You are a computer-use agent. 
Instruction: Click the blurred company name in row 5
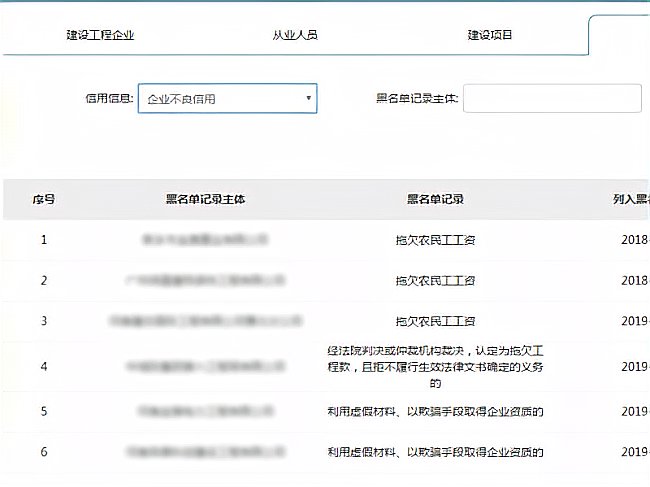point(205,411)
